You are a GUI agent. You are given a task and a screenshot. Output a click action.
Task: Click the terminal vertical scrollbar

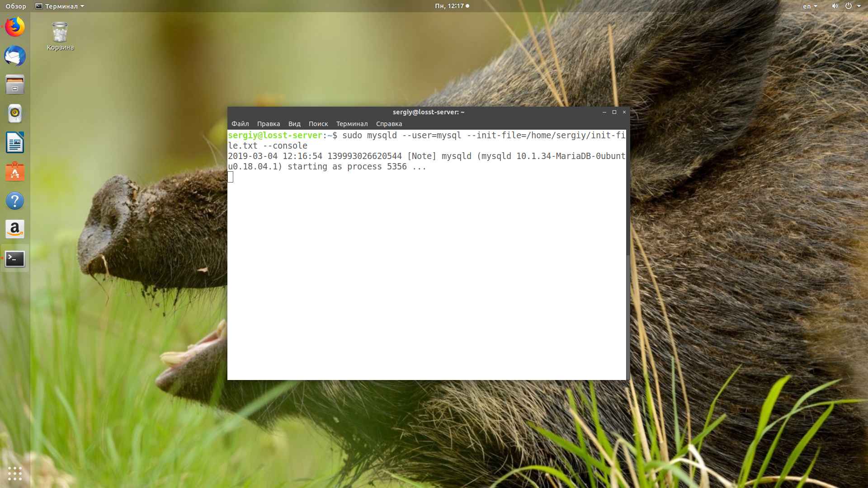628,255
